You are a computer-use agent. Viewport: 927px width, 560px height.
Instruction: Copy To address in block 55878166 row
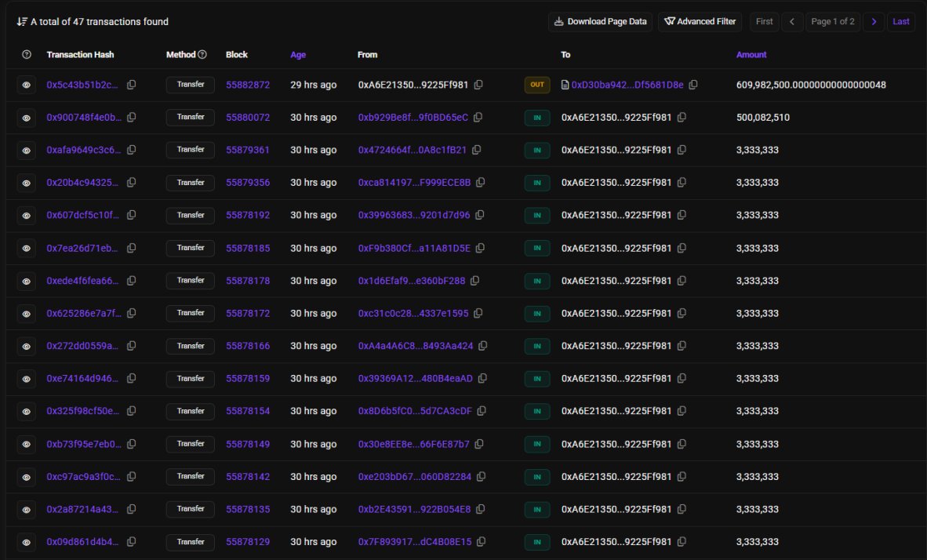coord(682,345)
